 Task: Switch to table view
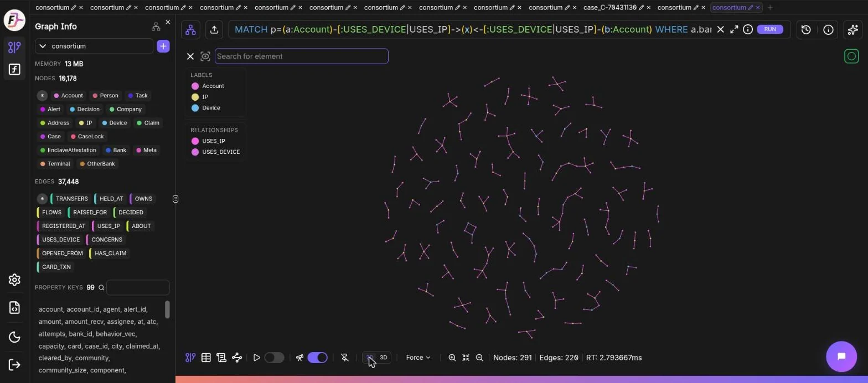206,358
